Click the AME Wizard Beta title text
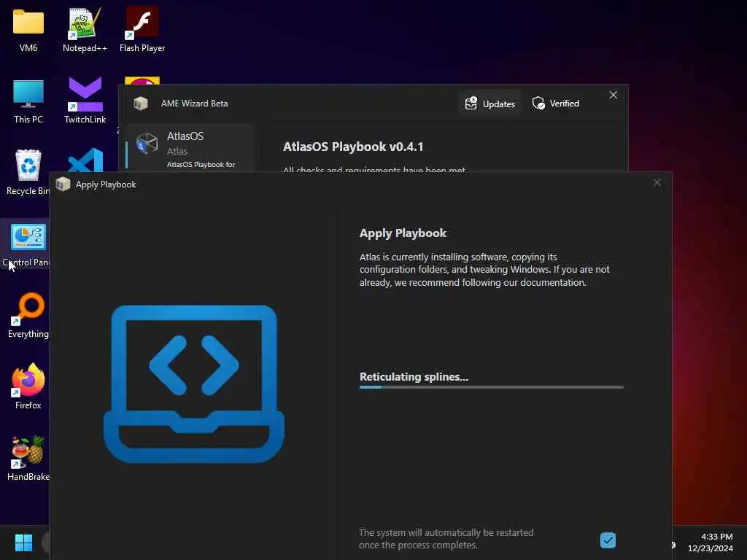This screenshot has width=747, height=560. tap(194, 104)
